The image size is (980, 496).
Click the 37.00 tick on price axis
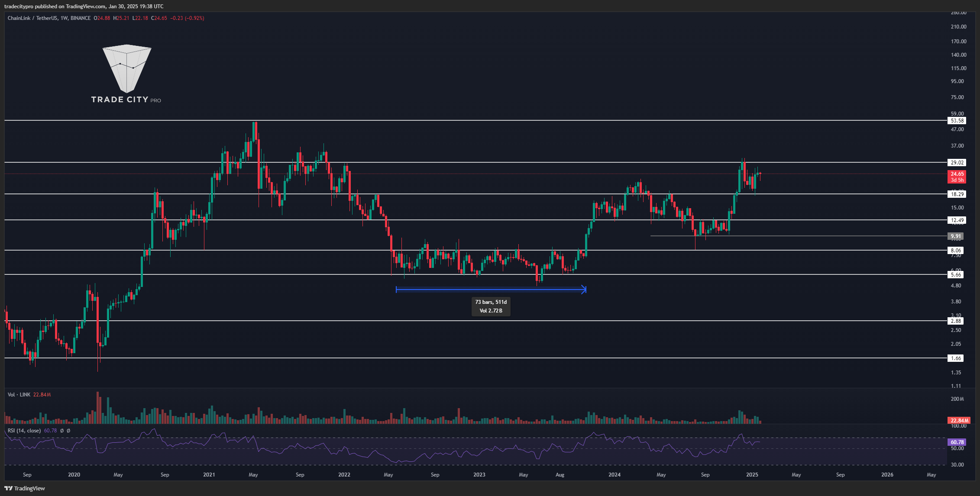click(957, 146)
